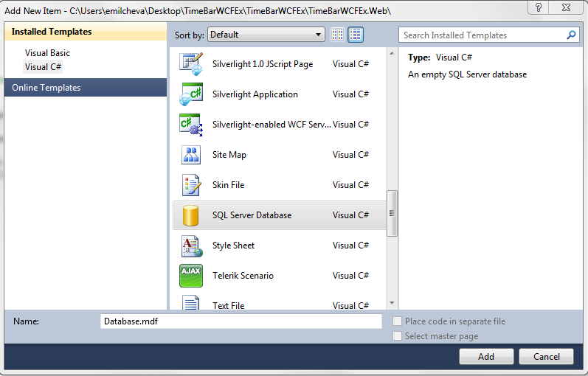
Task: Expand the Installed Templates section
Action: [x=86, y=32]
